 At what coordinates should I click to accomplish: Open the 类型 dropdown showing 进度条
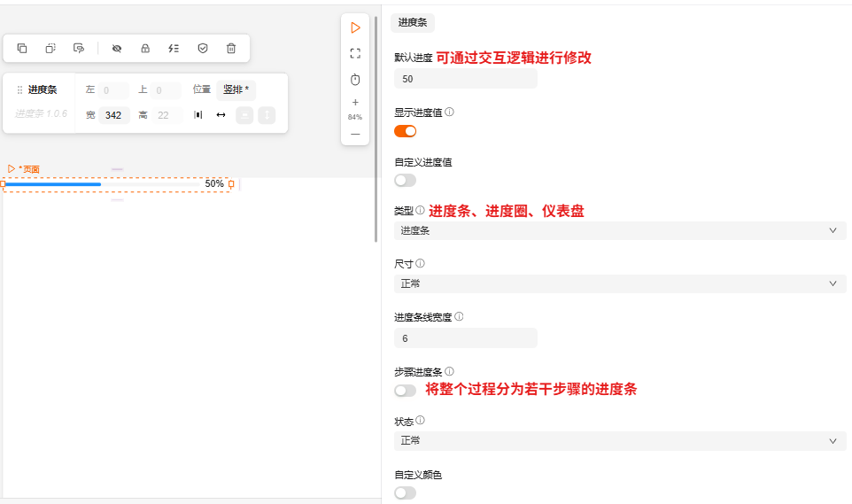620,230
